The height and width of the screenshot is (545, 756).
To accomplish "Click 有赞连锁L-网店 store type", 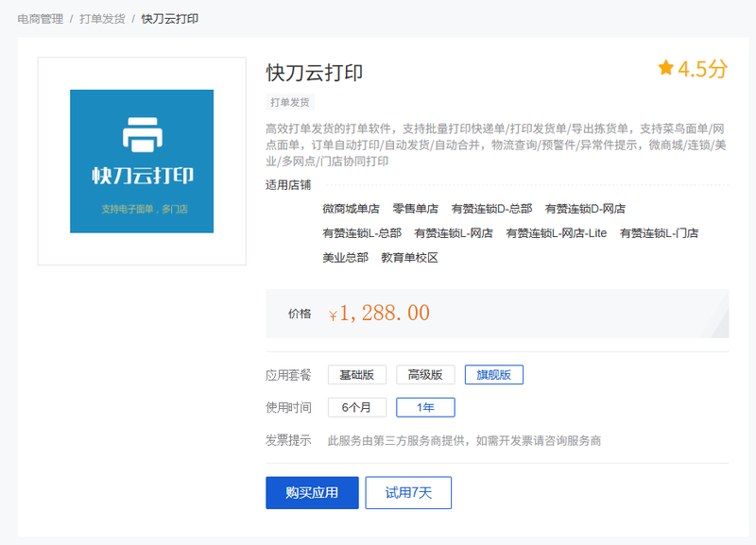I will point(454,233).
